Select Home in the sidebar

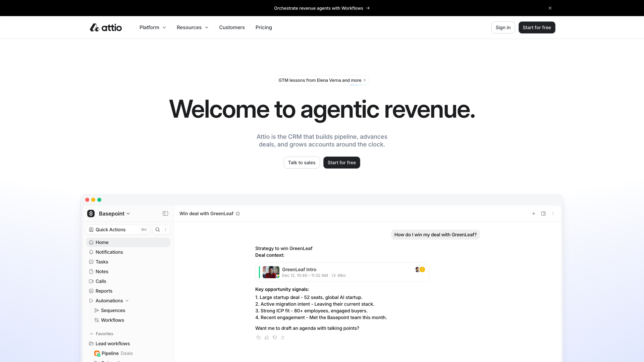(128, 242)
